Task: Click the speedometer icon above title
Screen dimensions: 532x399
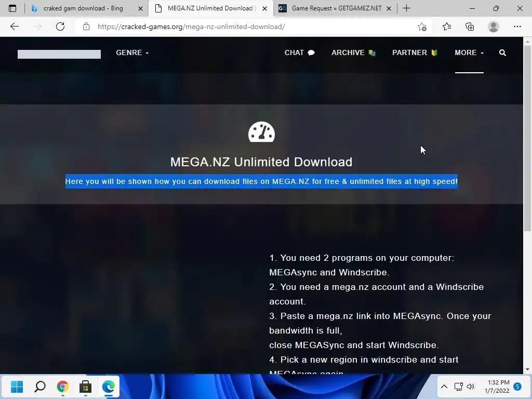Action: coord(261,131)
